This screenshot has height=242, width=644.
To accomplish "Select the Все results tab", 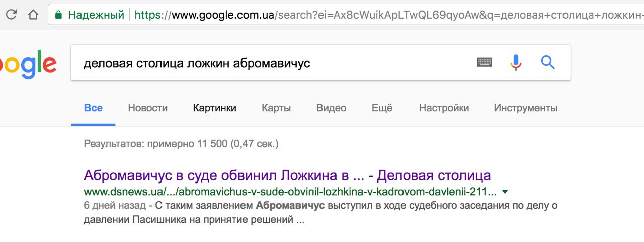I will [x=93, y=108].
